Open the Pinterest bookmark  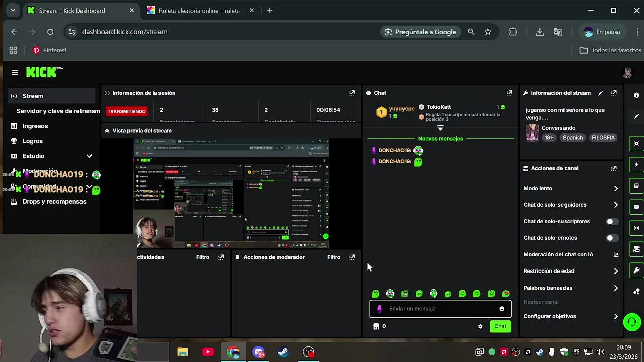tap(49, 50)
